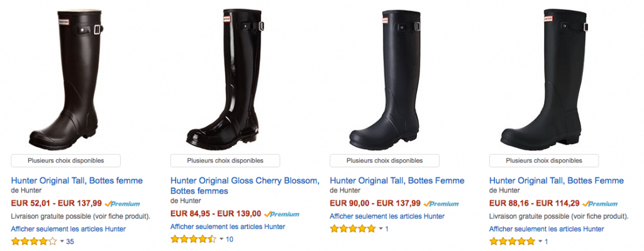644x251 pixels.
Task: Expand rating dropdown arrow beside 35 reviews
Action: [x=62, y=242]
